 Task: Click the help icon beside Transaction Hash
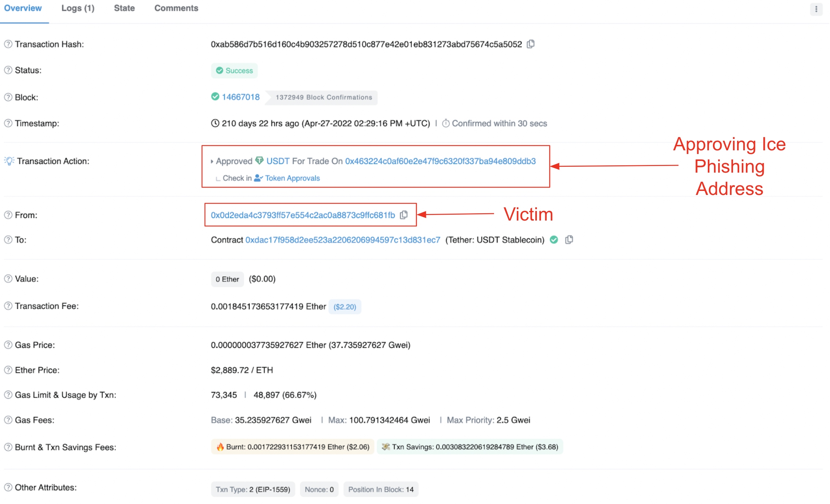[8, 44]
